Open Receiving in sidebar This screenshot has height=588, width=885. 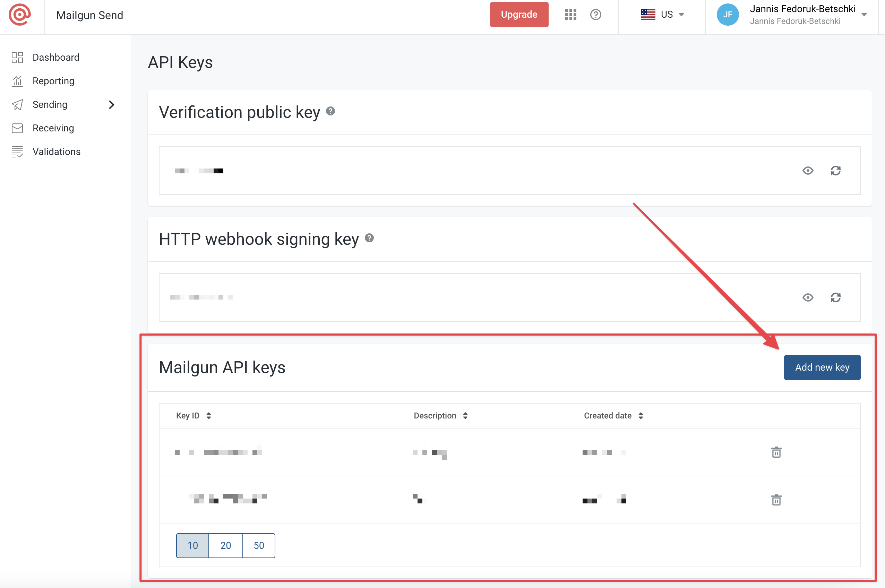point(53,128)
